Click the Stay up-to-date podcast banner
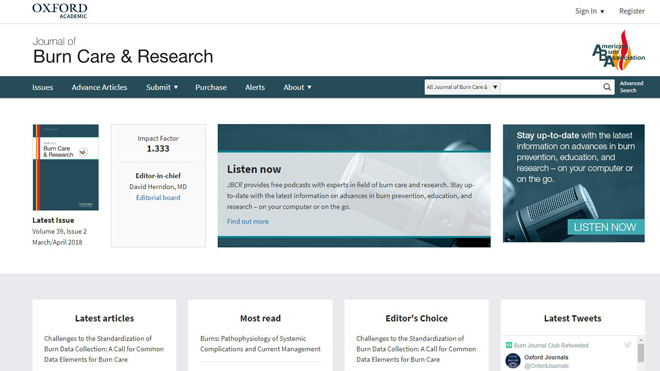Screen dimensions: 660x371 pos(574,183)
